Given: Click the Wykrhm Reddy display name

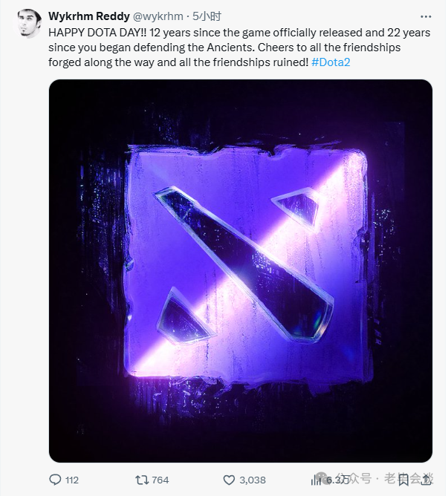Looking at the screenshot, I should pyautogui.click(x=89, y=16).
